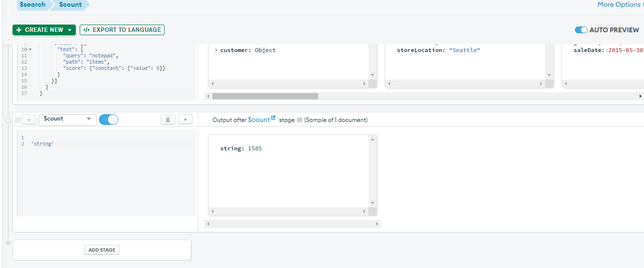Expand the customer Object field
The height and width of the screenshot is (268, 644).
click(x=216, y=50)
